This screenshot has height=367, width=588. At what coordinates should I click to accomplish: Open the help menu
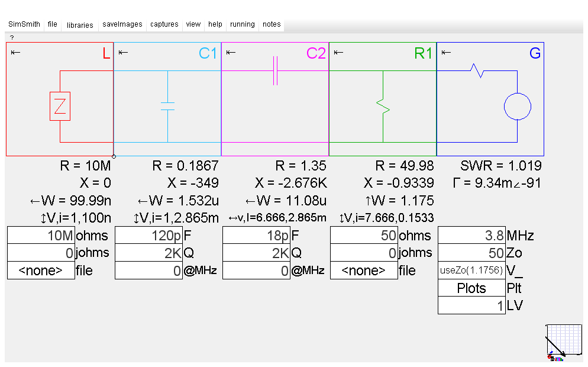215,24
